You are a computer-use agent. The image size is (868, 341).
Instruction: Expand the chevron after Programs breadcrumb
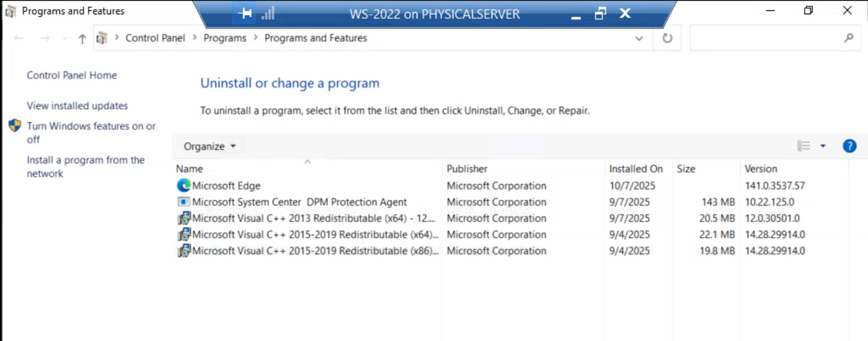coord(256,38)
